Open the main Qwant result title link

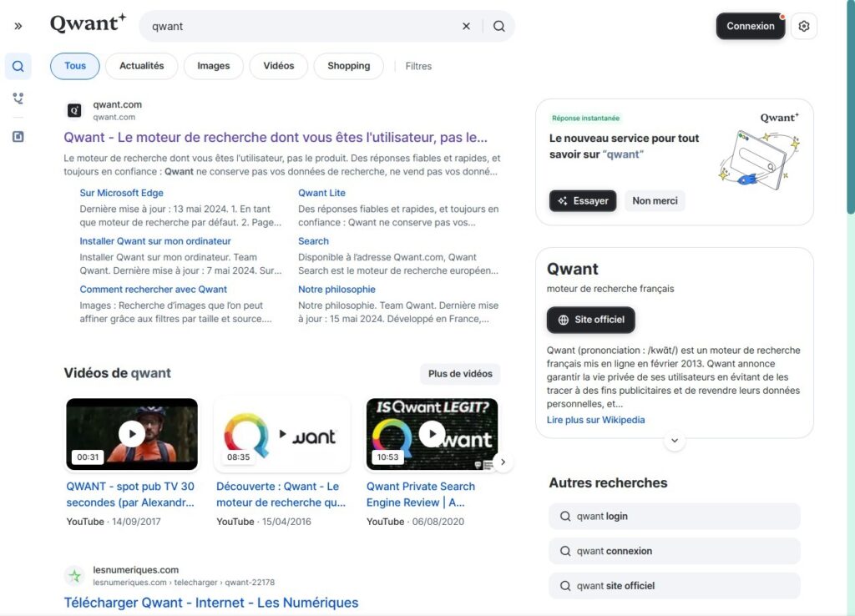pyautogui.click(x=276, y=138)
